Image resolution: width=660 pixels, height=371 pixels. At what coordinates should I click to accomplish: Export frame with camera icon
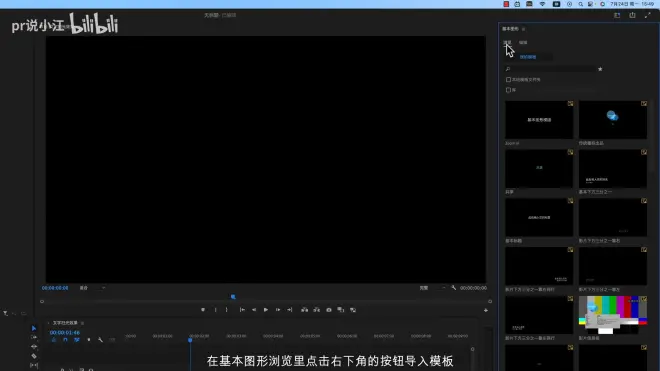pyautogui.click(x=329, y=310)
